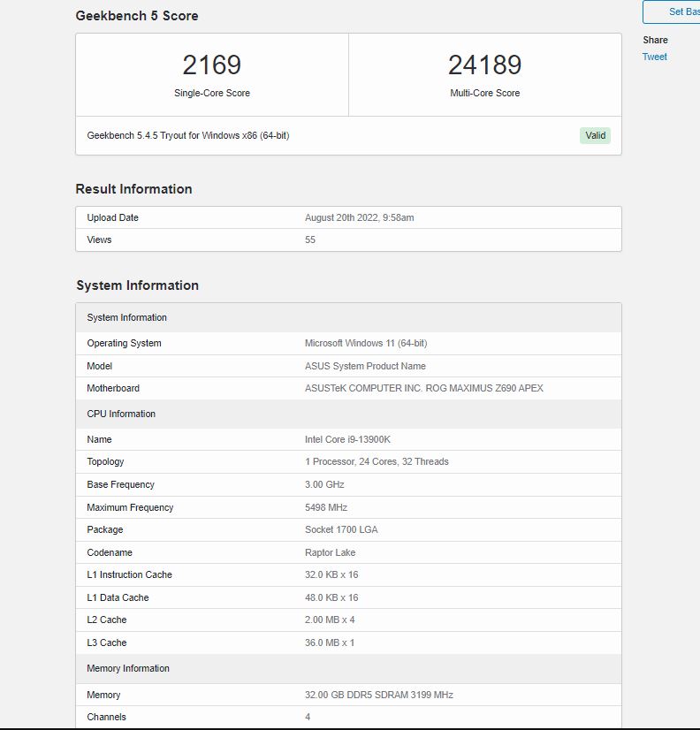
Task: Click the large System Information heading
Action: coord(137,285)
